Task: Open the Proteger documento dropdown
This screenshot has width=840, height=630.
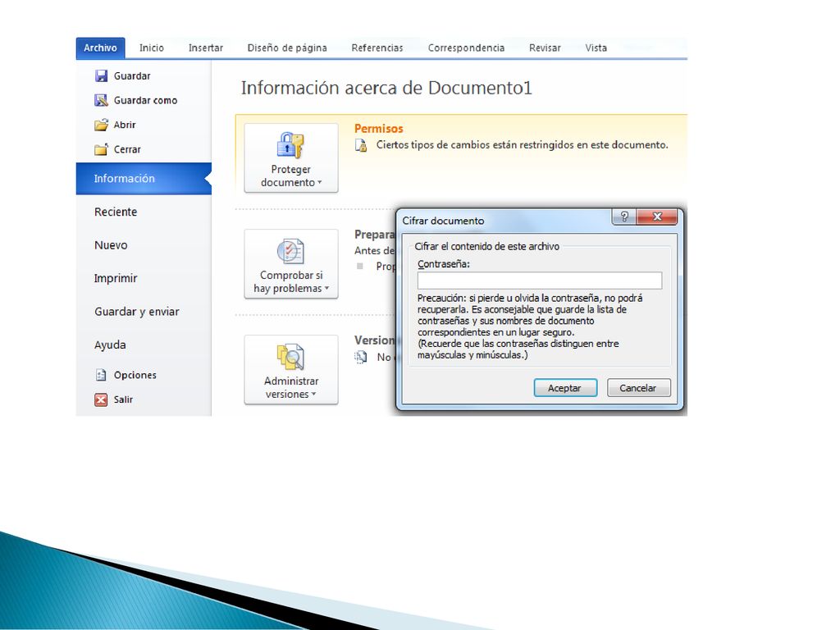Action: [x=291, y=158]
